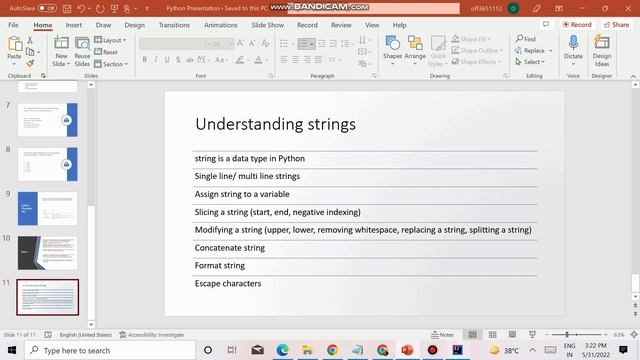Clear all formatting
The image size is (640, 360).
pos(265,43)
